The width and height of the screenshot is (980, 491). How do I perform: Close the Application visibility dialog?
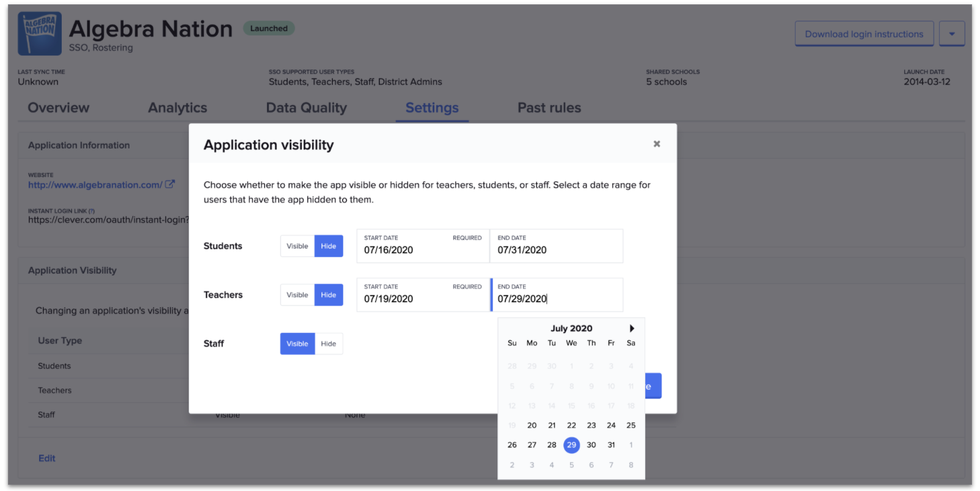[657, 144]
